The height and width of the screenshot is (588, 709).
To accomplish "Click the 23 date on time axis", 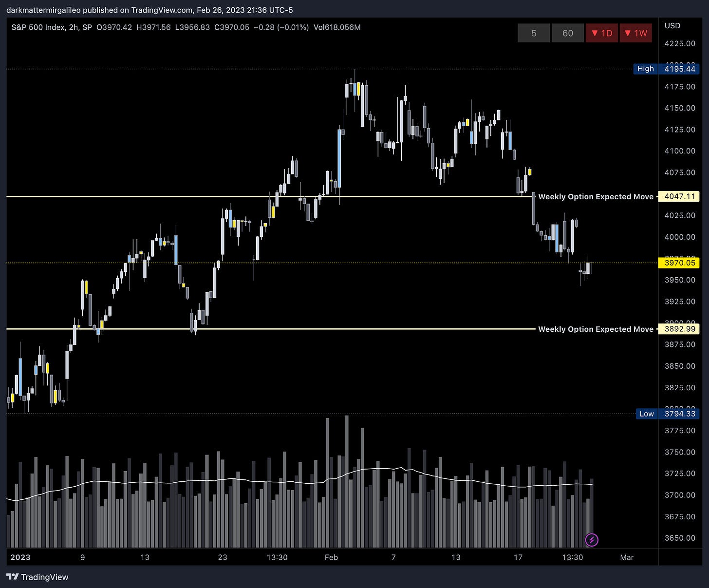I will 223,557.
